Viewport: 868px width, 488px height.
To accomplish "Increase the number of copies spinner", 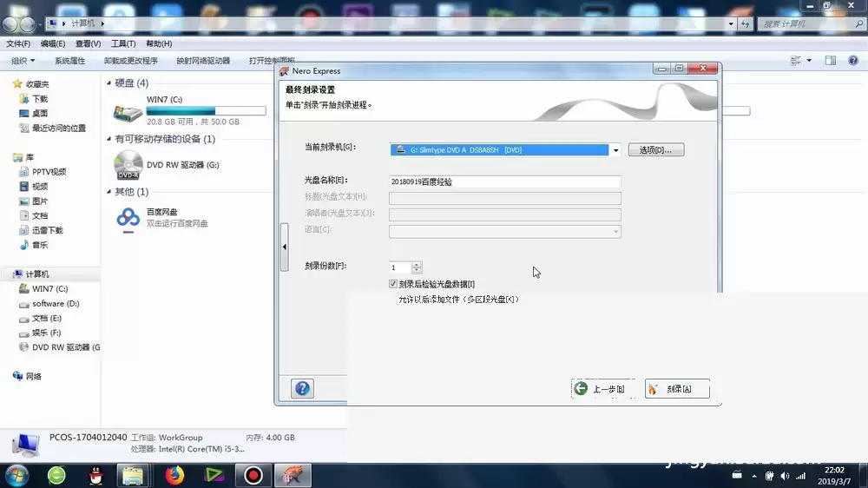I will (x=417, y=264).
